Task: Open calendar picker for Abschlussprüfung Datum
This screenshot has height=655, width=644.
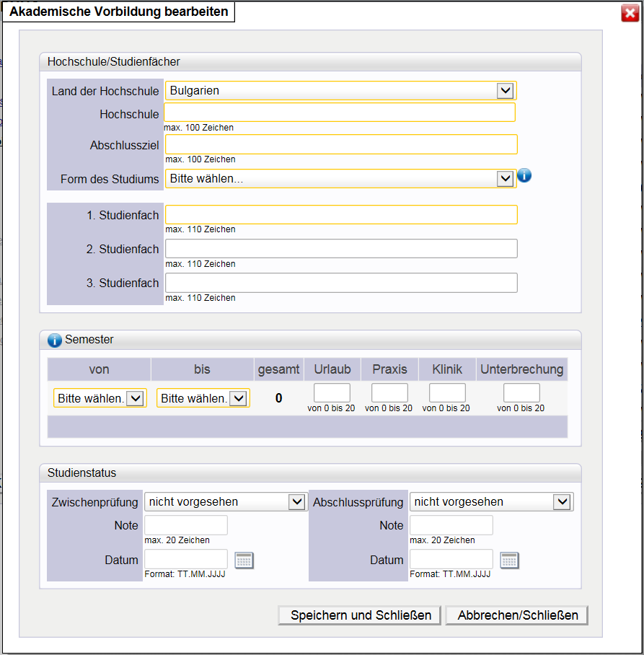Action: tap(510, 561)
